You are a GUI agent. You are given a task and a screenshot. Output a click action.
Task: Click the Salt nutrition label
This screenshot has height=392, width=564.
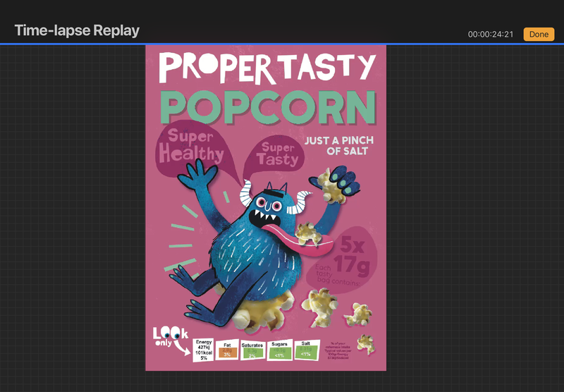click(306, 349)
